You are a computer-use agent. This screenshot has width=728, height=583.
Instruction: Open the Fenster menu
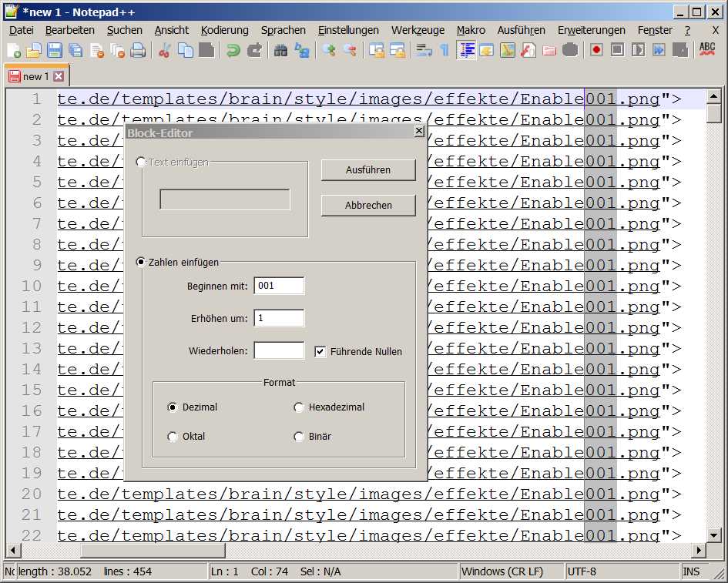[655, 30]
